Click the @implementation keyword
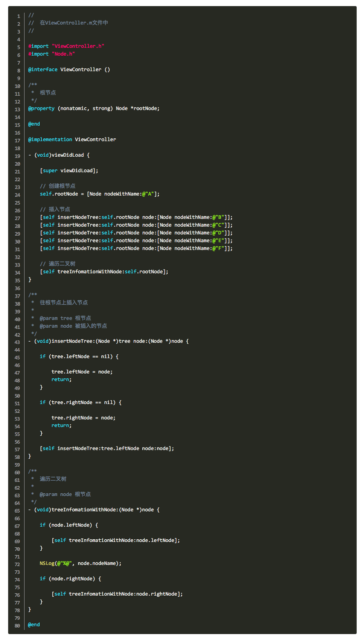The width and height of the screenshot is (364, 642). (50, 140)
